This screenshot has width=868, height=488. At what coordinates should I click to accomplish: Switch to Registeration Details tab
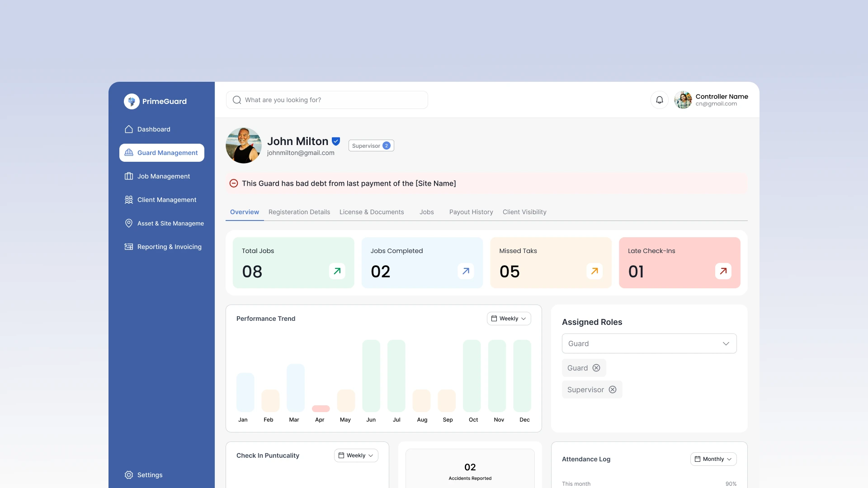click(299, 212)
